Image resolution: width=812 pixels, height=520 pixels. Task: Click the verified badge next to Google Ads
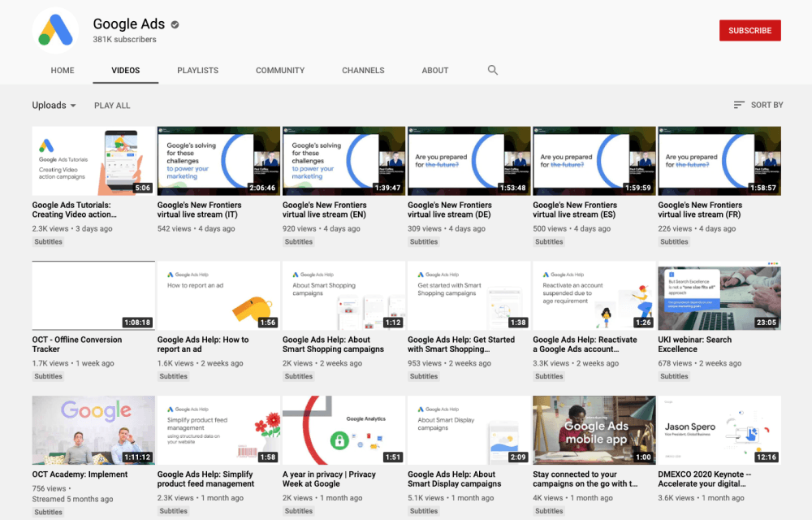[x=175, y=24]
